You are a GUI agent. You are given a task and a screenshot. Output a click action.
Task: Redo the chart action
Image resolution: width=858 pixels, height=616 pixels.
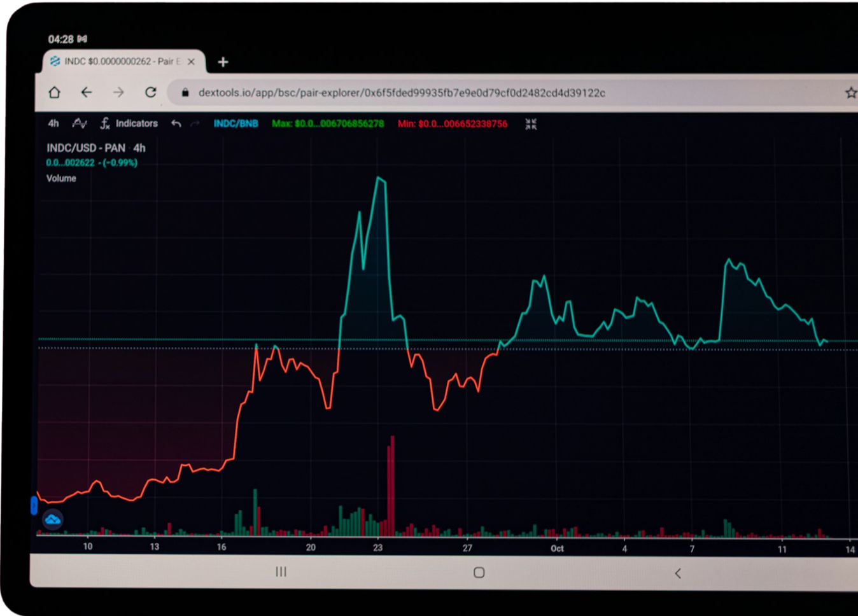pos(195,123)
